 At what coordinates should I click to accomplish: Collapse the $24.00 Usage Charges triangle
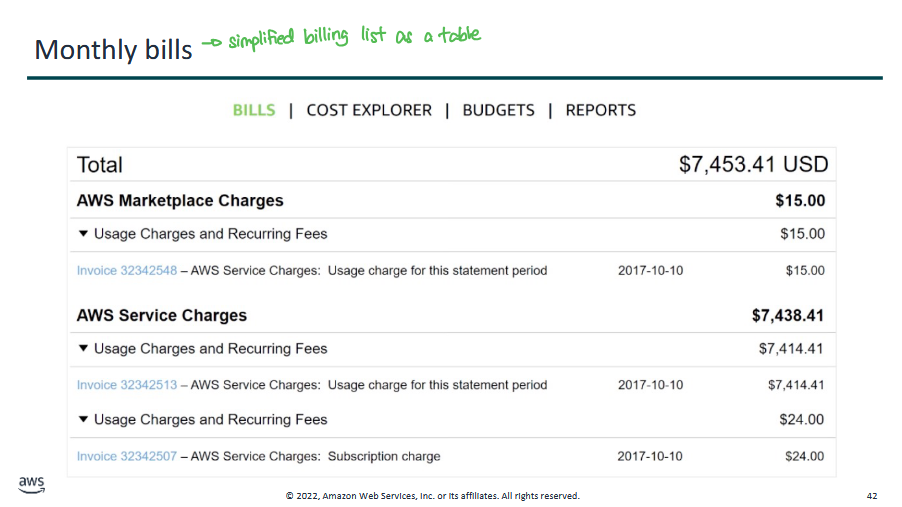point(83,420)
